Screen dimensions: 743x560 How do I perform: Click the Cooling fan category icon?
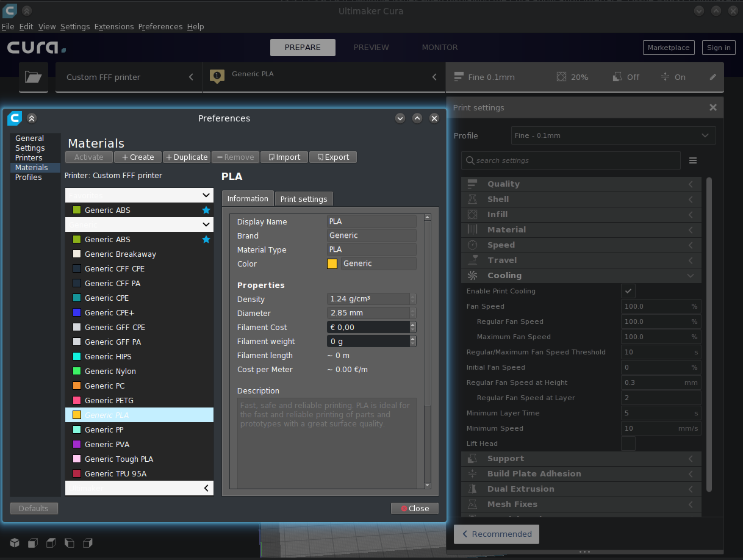[472, 275]
